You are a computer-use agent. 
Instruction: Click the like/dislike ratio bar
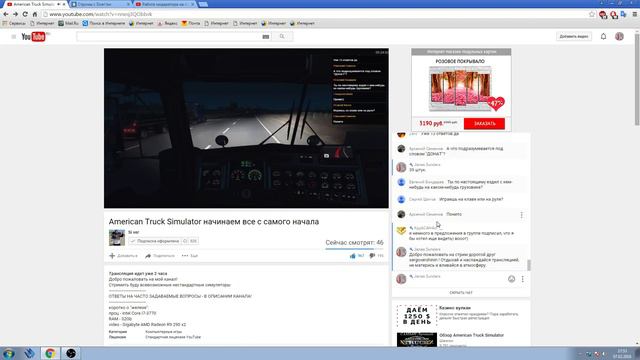(354, 249)
